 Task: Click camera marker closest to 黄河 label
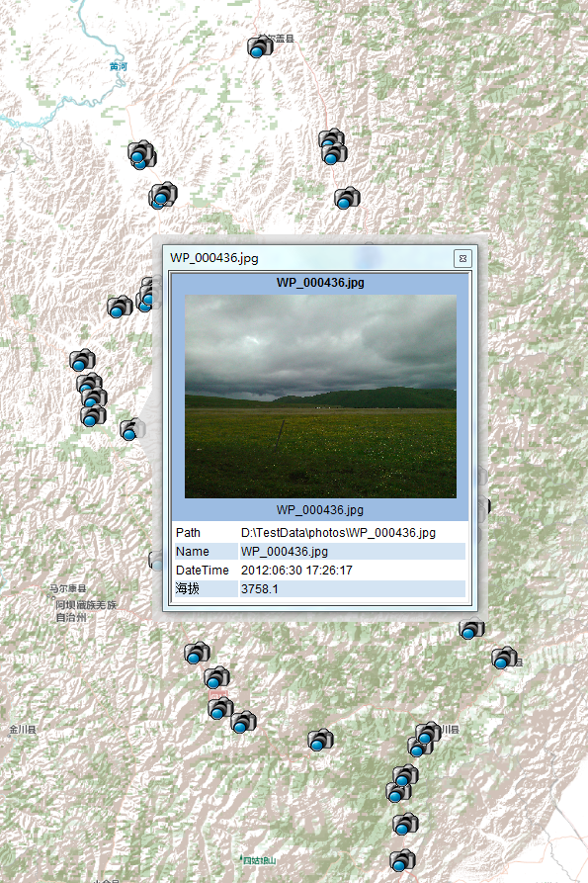coord(141,154)
